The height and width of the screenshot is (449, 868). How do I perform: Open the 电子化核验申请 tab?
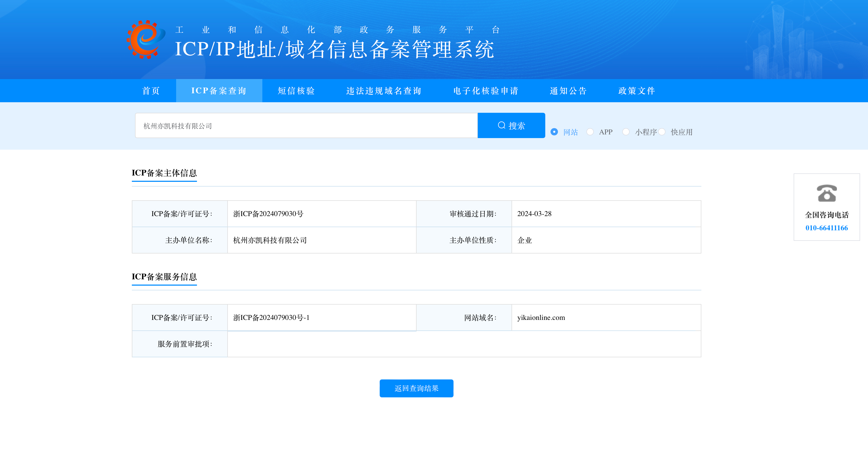(486, 91)
